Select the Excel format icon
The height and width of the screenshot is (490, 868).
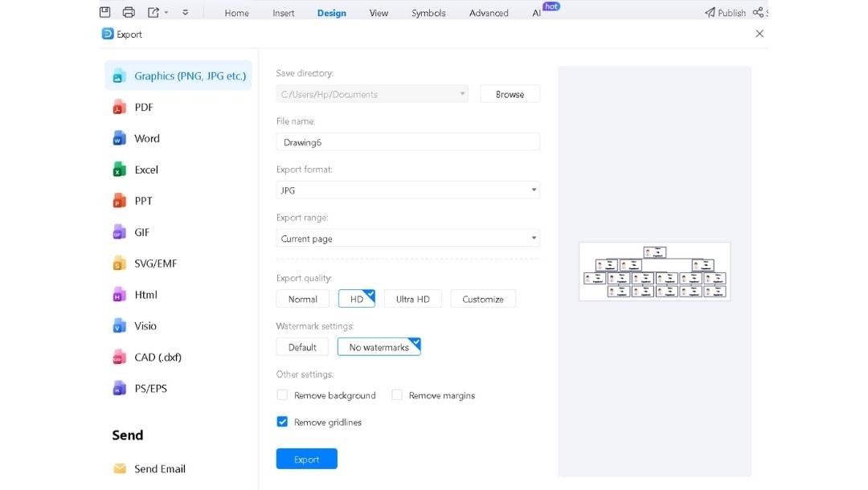[118, 169]
